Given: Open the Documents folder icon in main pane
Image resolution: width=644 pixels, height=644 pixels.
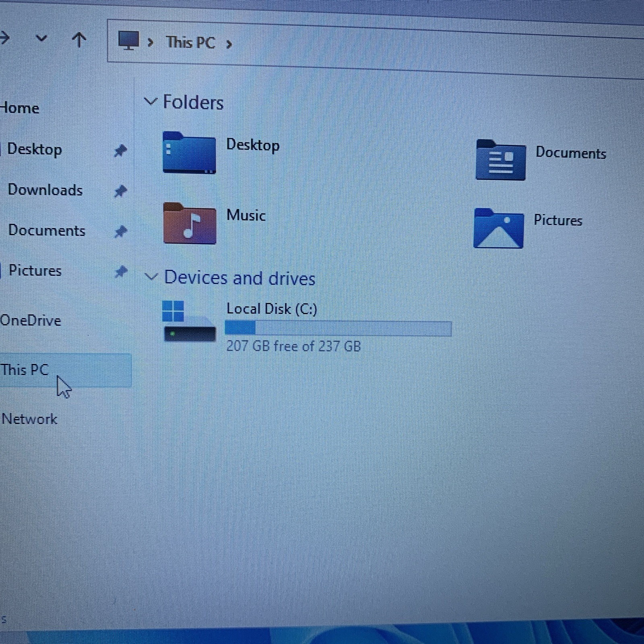Looking at the screenshot, I should coord(500,160).
